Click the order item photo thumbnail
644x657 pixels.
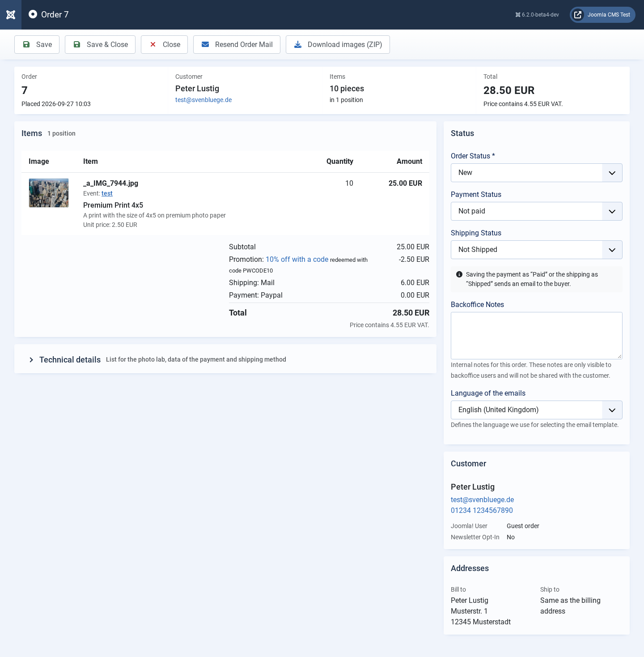[x=49, y=193]
